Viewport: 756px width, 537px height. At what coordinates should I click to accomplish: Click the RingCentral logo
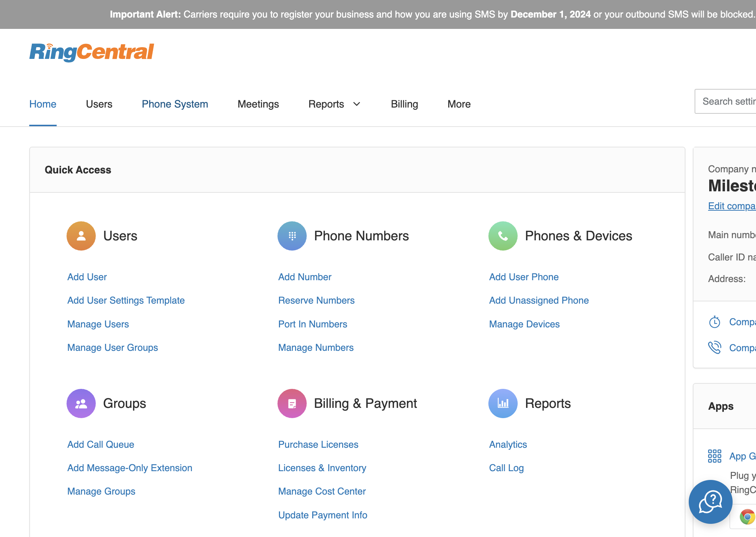coord(91,52)
